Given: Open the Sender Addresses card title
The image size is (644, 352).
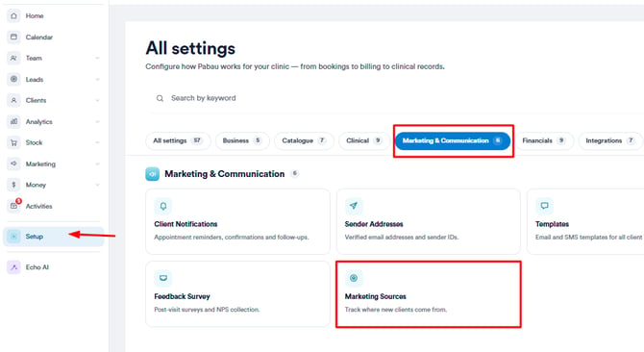Looking at the screenshot, I should tap(374, 224).
